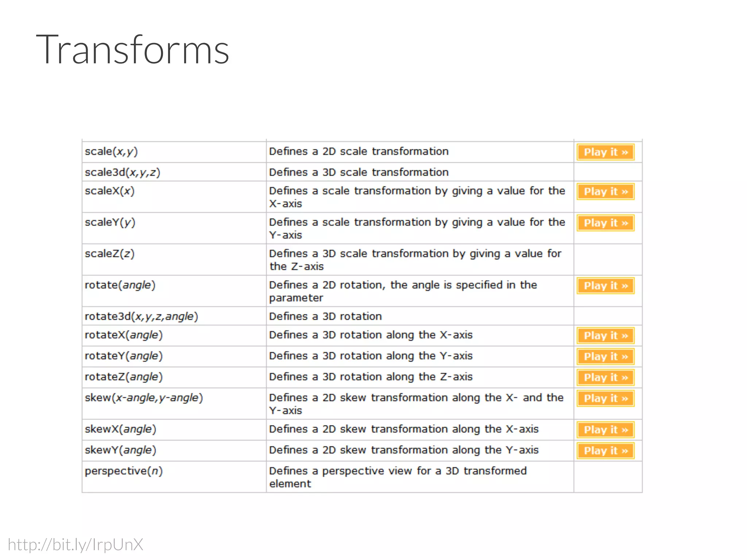Viewport: 747px width, 560px height.
Task: Click the Transforms slide title
Action: pos(132,50)
